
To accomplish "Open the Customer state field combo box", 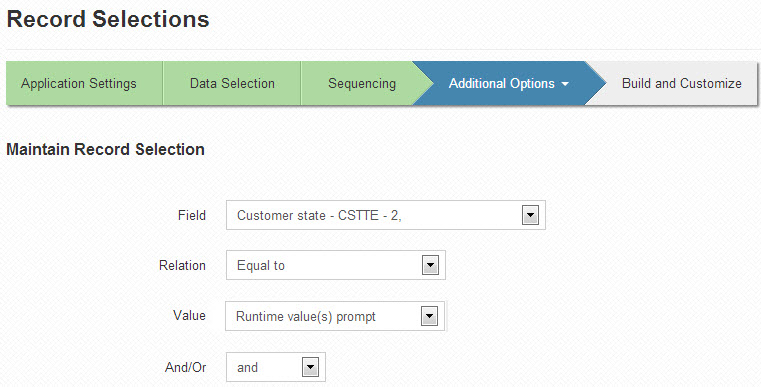I will pyautogui.click(x=385, y=215).
